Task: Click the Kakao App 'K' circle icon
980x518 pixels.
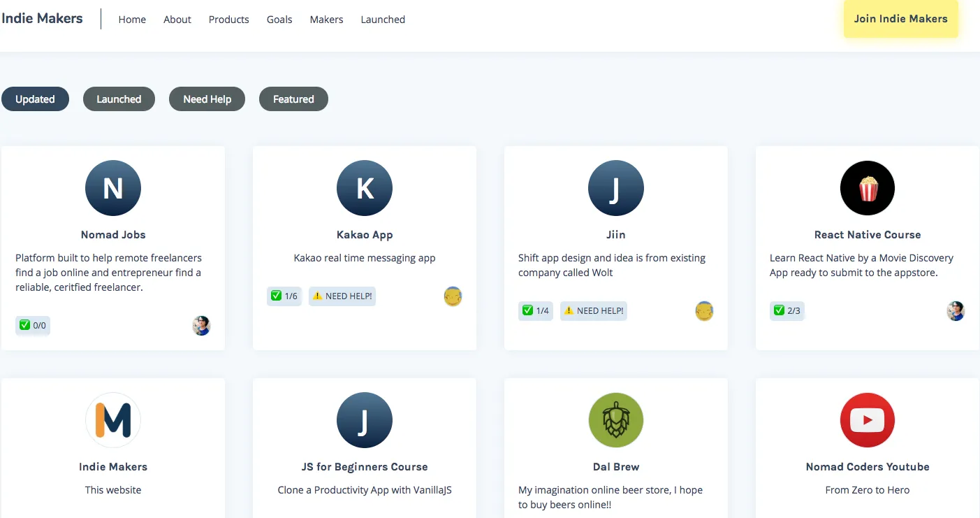Action: 365,188
